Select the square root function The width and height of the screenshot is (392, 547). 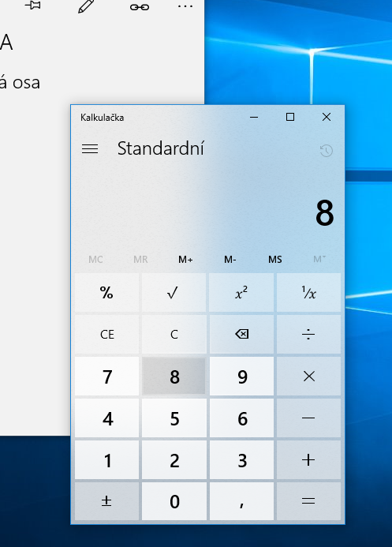(174, 293)
